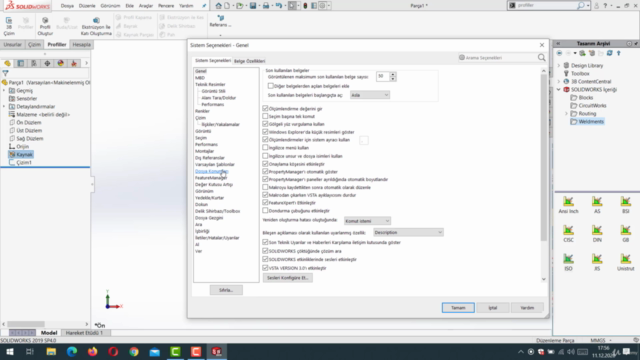Click the filter funnel icon in feature tree

click(5, 73)
